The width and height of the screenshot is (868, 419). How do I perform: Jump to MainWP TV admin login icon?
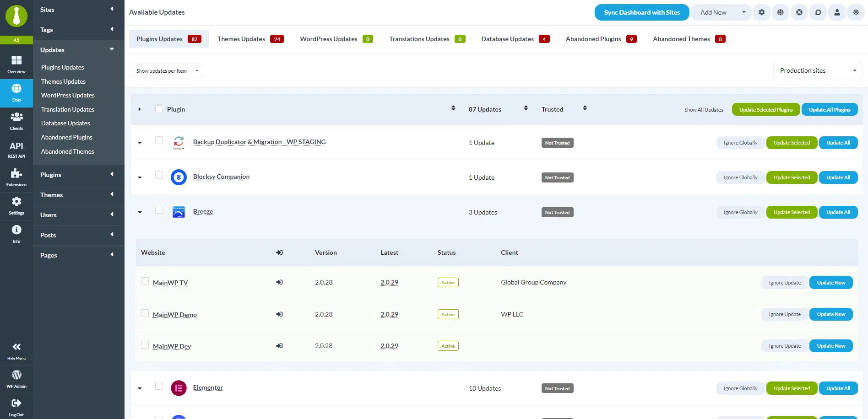click(279, 282)
